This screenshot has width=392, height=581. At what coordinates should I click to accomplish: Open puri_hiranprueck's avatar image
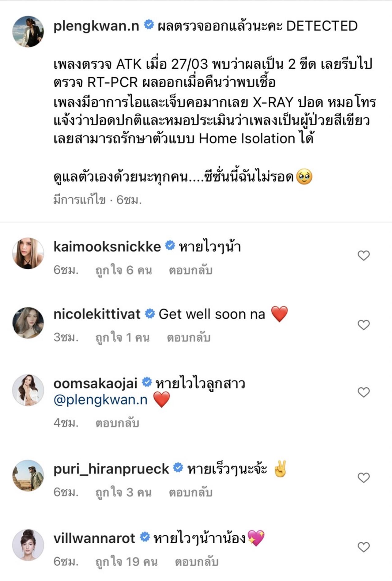coord(28,475)
